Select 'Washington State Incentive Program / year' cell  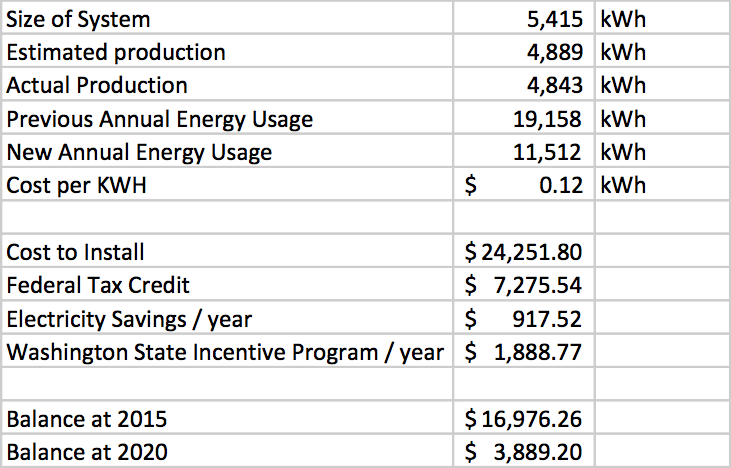[x=227, y=351]
